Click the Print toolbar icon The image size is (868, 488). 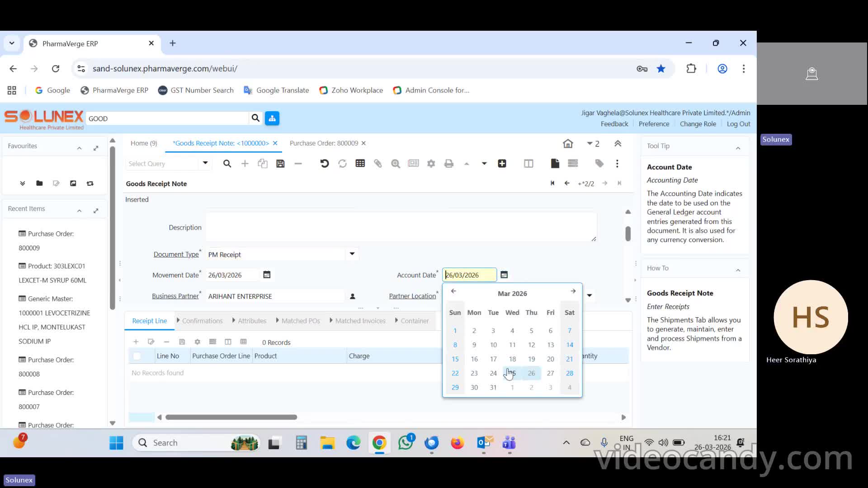[x=448, y=164]
